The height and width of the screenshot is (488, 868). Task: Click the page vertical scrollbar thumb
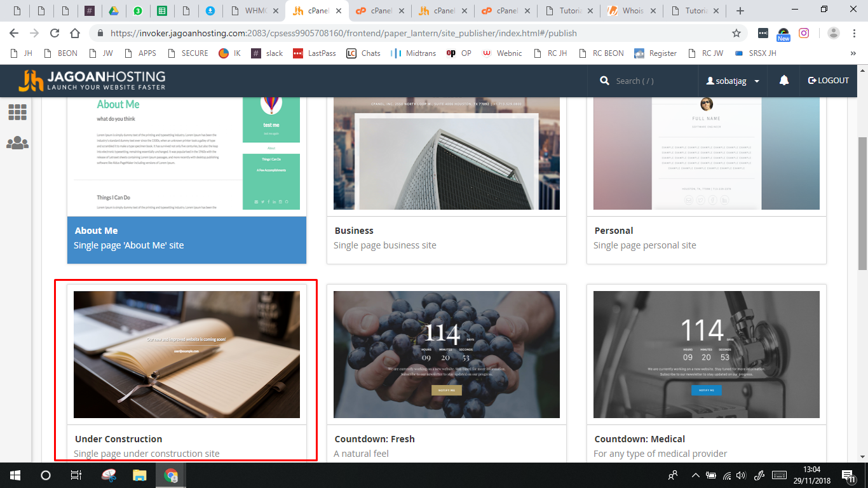pos(863,203)
